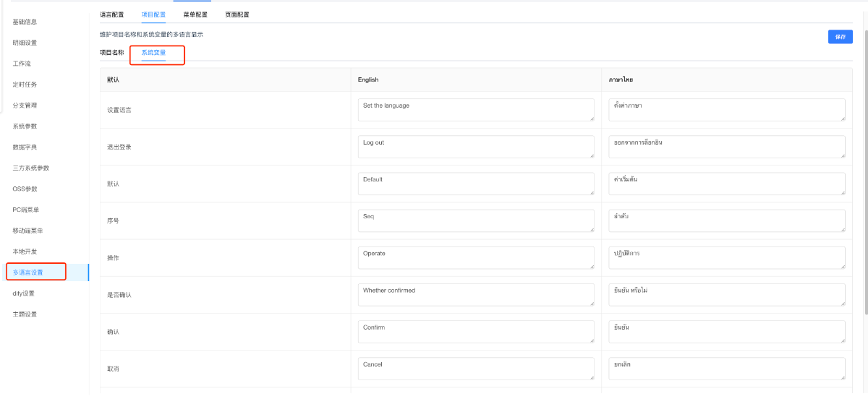Viewport: 868px width, 399px height.
Task: Select the 页面配置 tab
Action: coord(237,14)
